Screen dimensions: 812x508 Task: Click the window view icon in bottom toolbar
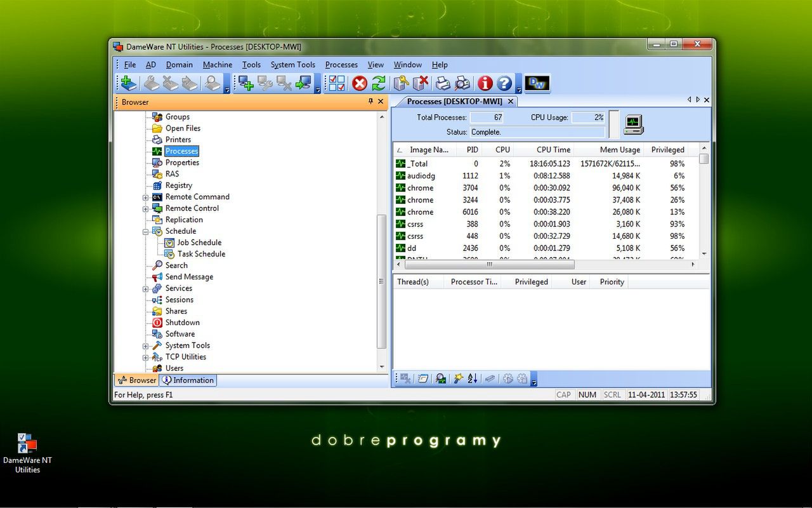[x=422, y=378]
